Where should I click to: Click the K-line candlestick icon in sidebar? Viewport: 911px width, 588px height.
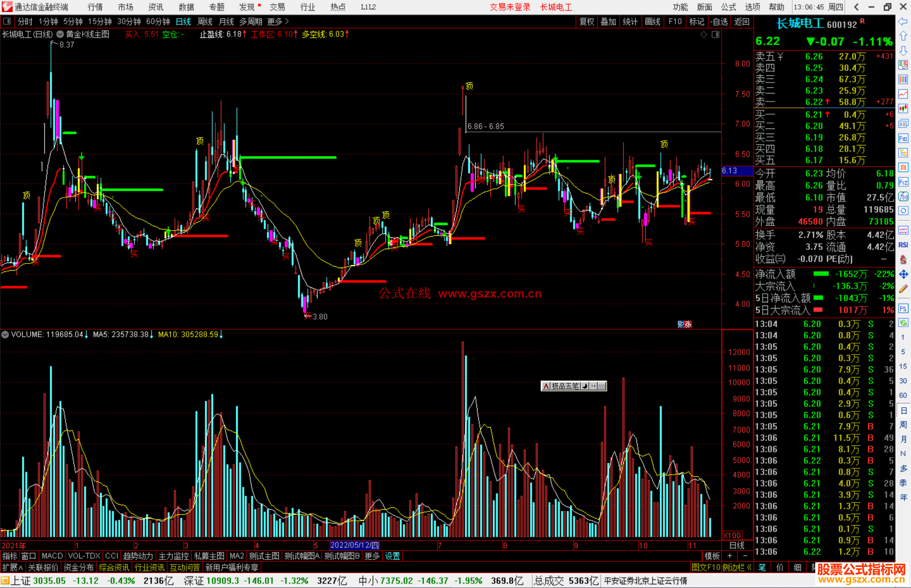point(903,109)
